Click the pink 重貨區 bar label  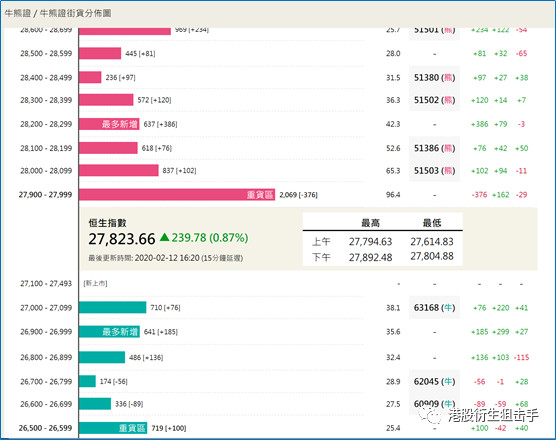tap(260, 195)
